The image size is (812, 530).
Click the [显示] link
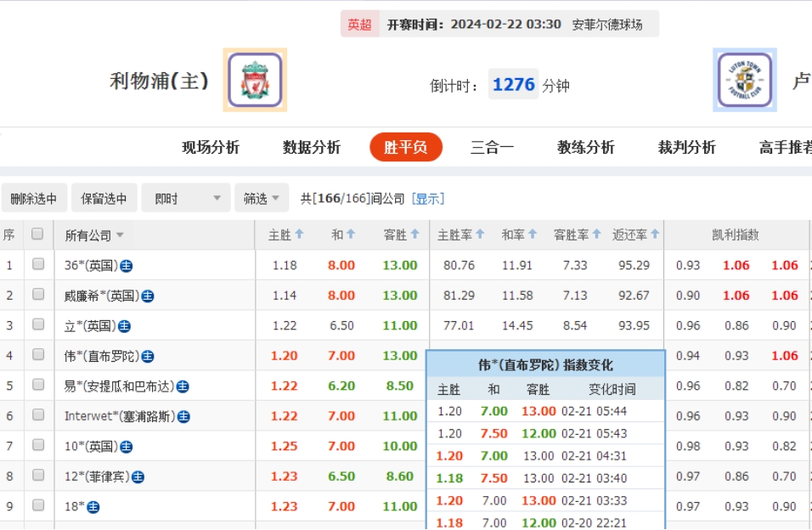pyautogui.click(x=428, y=199)
